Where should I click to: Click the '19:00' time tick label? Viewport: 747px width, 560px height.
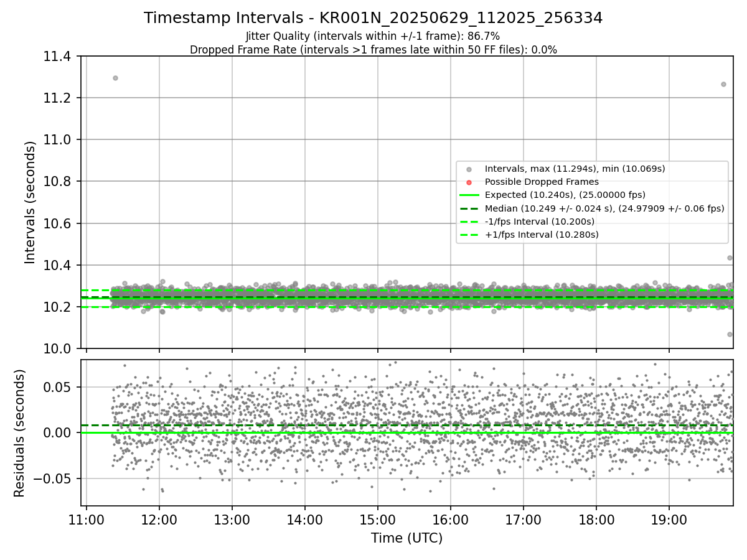pos(669,520)
